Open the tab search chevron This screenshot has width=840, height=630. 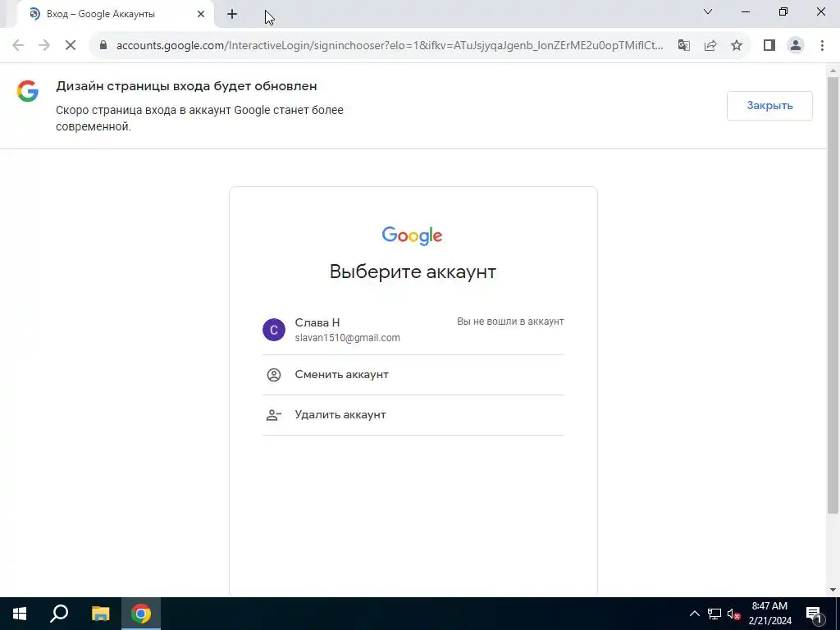708,11
